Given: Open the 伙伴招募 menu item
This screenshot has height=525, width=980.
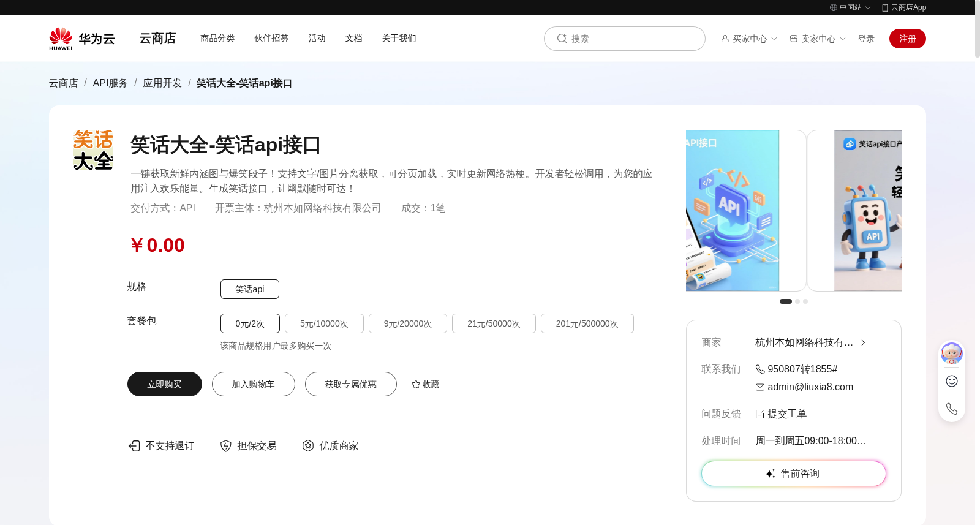Looking at the screenshot, I should 271,38.
